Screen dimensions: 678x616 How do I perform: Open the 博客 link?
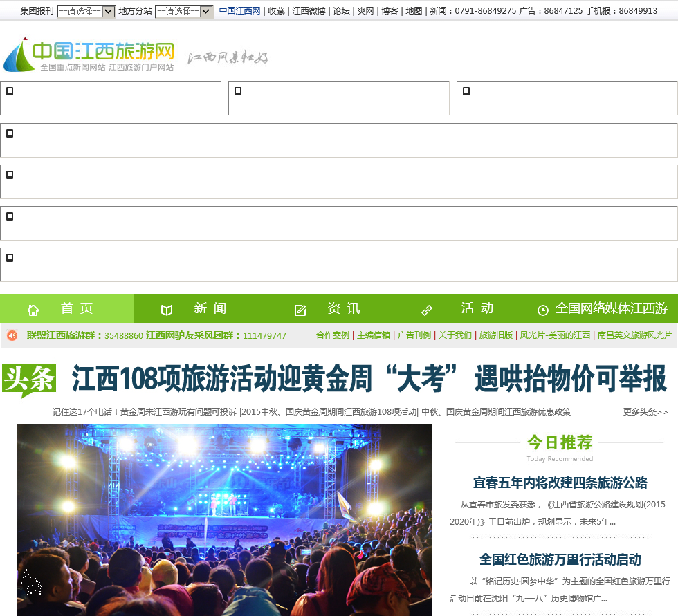390,11
